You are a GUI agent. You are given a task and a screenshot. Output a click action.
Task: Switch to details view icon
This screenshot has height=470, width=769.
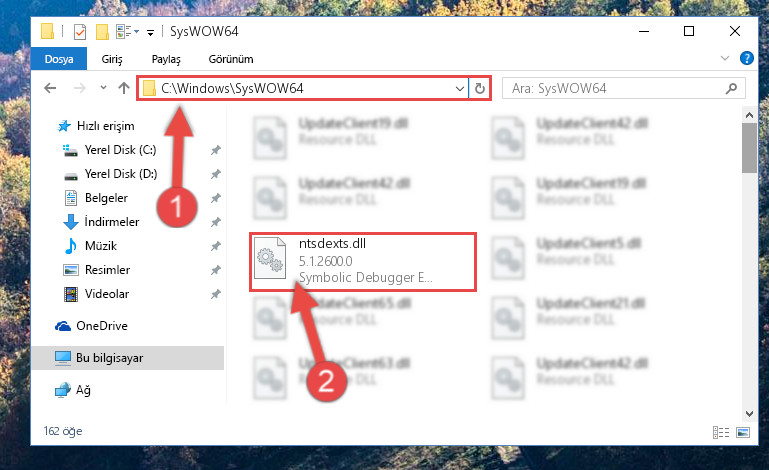tap(721, 432)
